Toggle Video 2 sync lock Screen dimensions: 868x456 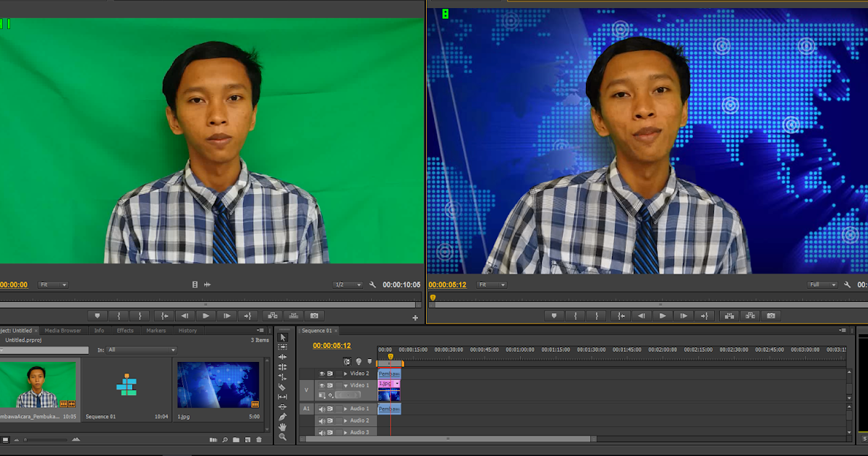pos(331,373)
